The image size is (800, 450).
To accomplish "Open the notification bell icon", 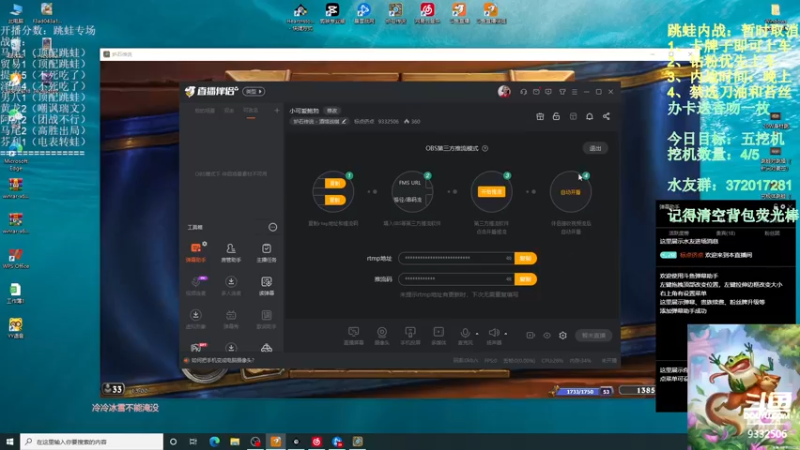I will (x=589, y=116).
